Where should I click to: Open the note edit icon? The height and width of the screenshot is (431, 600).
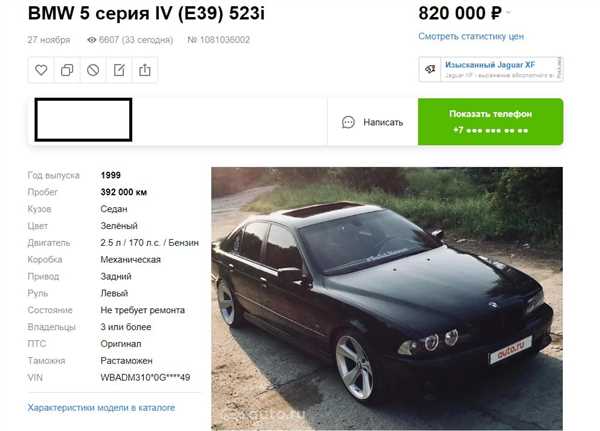119,70
